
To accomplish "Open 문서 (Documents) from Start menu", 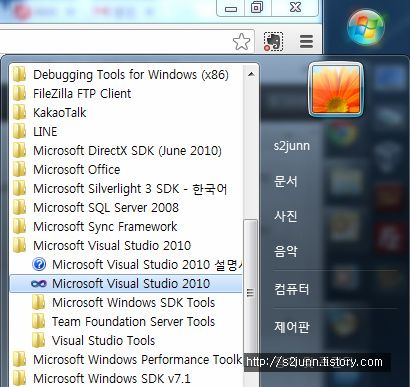I will click(x=285, y=181).
